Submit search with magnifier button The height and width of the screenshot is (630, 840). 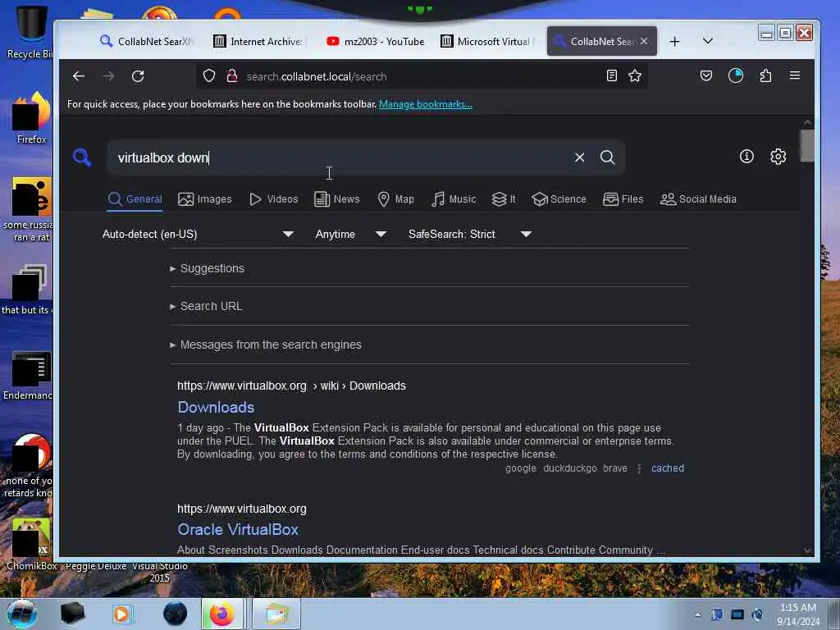click(x=607, y=157)
